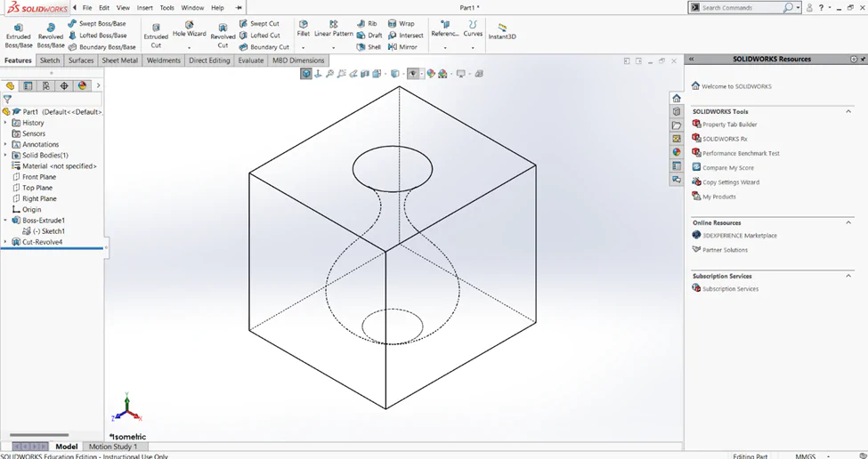Switch to the Sketch tab
The image size is (868, 459).
click(x=50, y=60)
